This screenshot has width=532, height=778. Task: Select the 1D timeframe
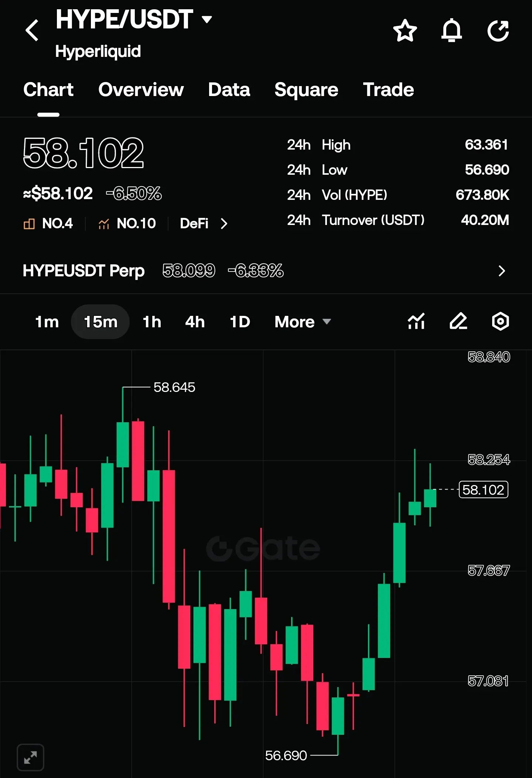(240, 322)
